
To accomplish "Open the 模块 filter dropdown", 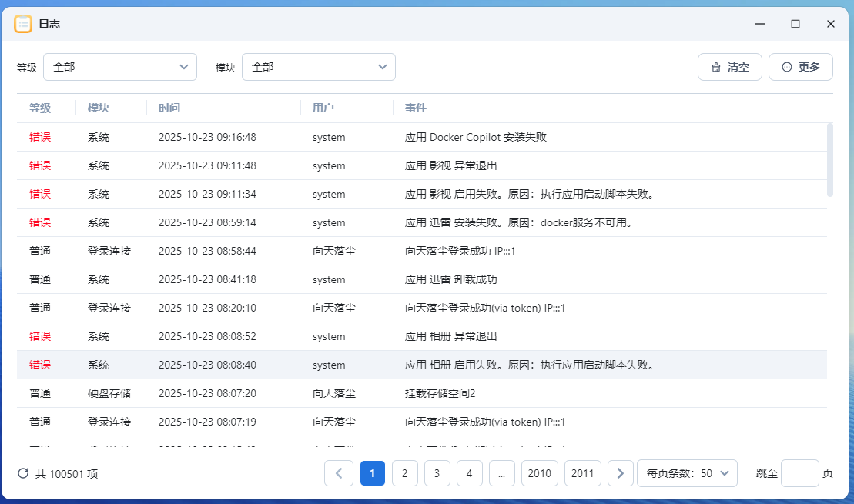I will coord(319,67).
